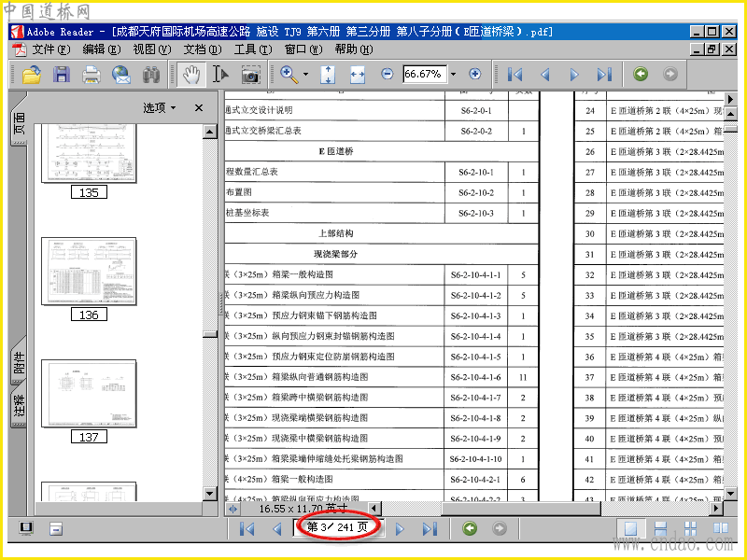Switch to the 附件 side tab
Image resolution: width=747 pixels, height=560 pixels.
[x=19, y=363]
